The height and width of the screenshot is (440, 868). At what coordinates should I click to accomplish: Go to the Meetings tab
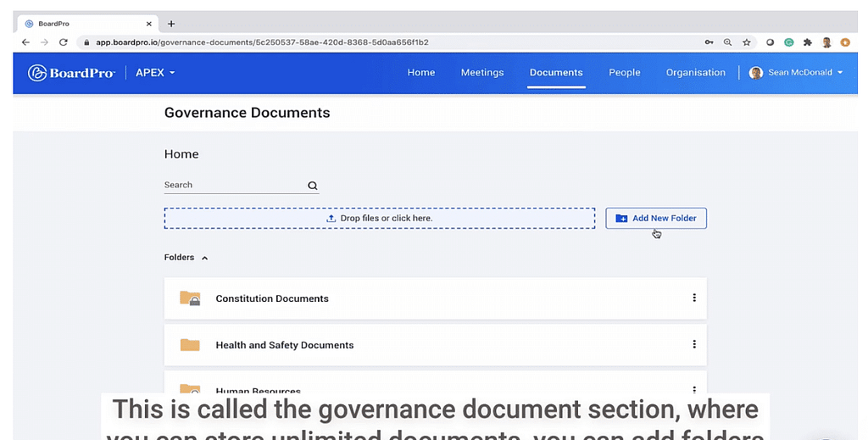(x=482, y=73)
